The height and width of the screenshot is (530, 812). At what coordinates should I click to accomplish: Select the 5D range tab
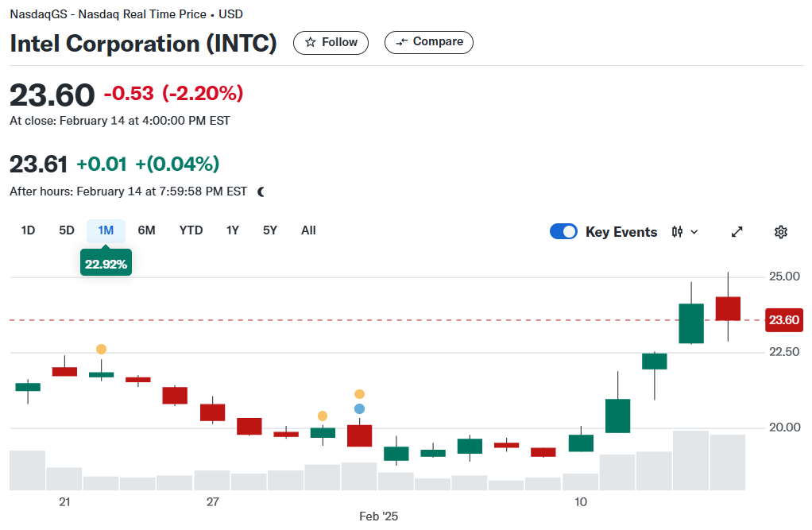coord(66,230)
